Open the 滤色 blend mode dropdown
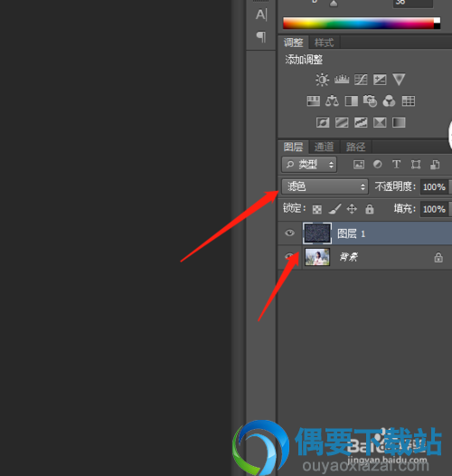 (325, 186)
